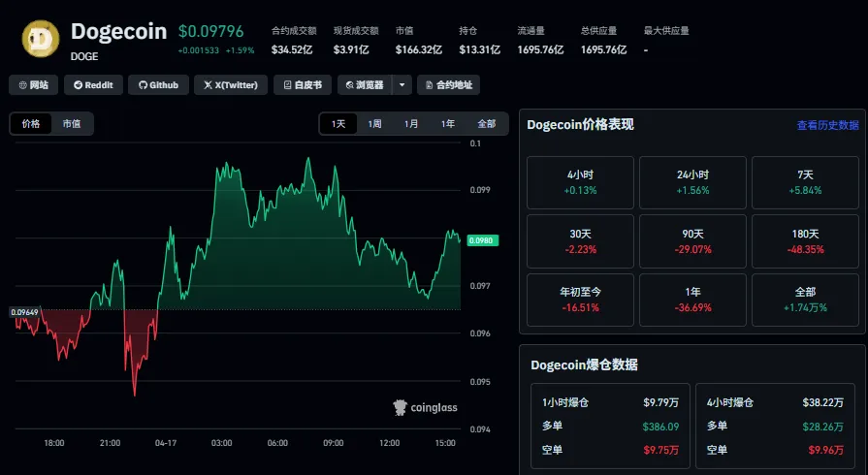Image resolution: width=868 pixels, height=475 pixels.
Task: Click the 4小时 空单 $9.96万 value
Action: (x=826, y=451)
